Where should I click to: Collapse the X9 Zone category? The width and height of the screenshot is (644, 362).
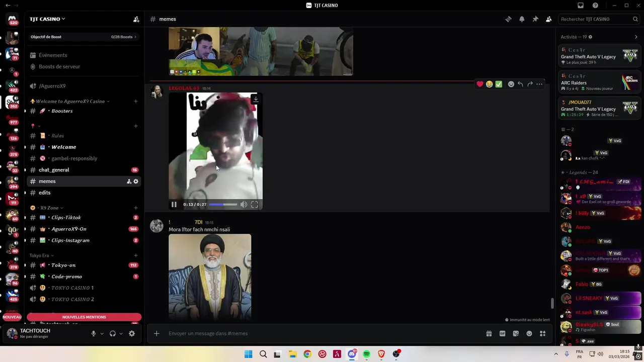[46, 208]
